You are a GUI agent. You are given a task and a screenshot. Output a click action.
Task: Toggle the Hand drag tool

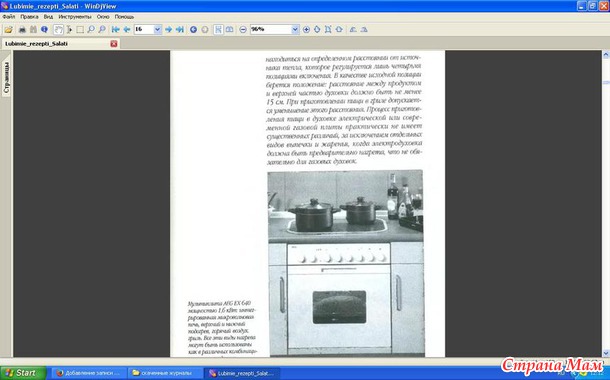58,29
